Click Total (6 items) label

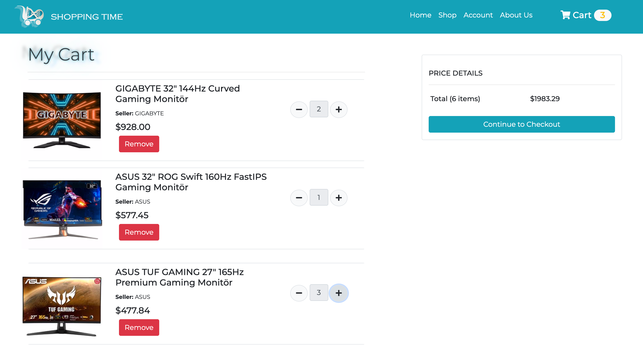[455, 99]
